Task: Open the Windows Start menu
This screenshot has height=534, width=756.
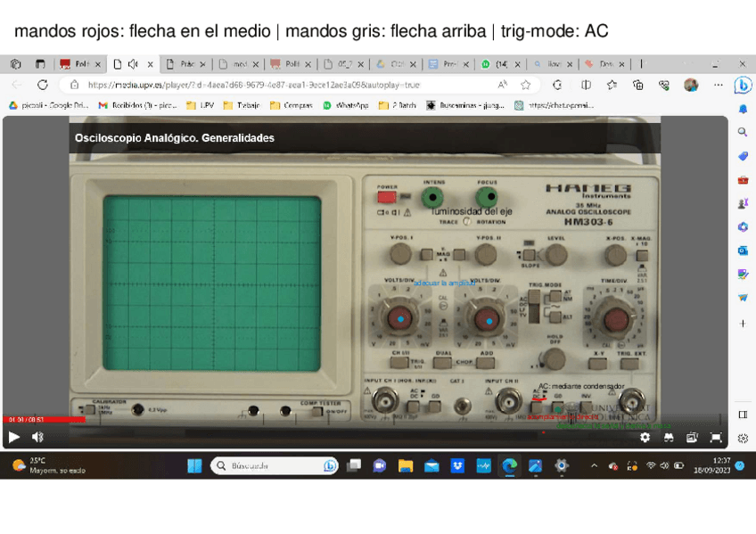Action: point(194,465)
